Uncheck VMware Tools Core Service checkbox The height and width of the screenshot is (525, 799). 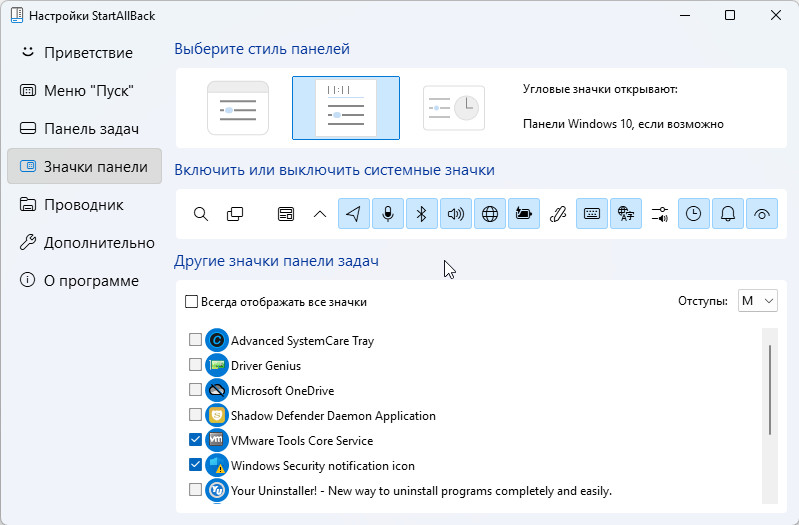click(195, 440)
